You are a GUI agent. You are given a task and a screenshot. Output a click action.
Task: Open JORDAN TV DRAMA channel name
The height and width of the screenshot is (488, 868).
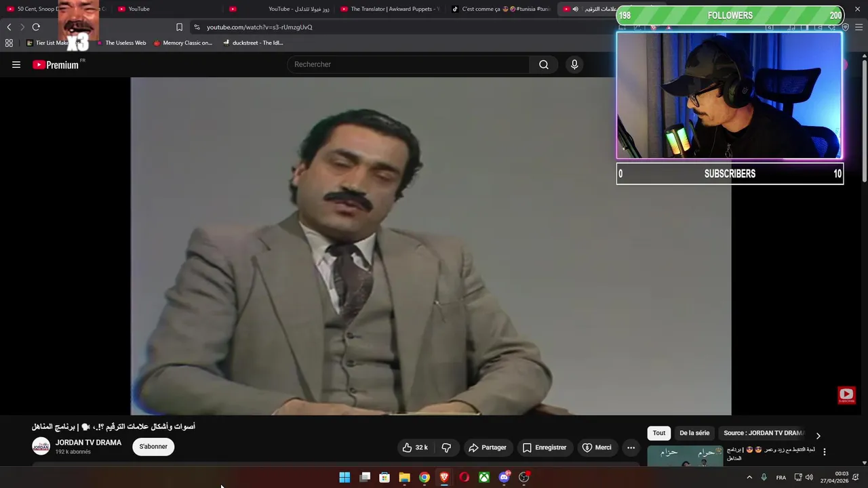tap(88, 443)
